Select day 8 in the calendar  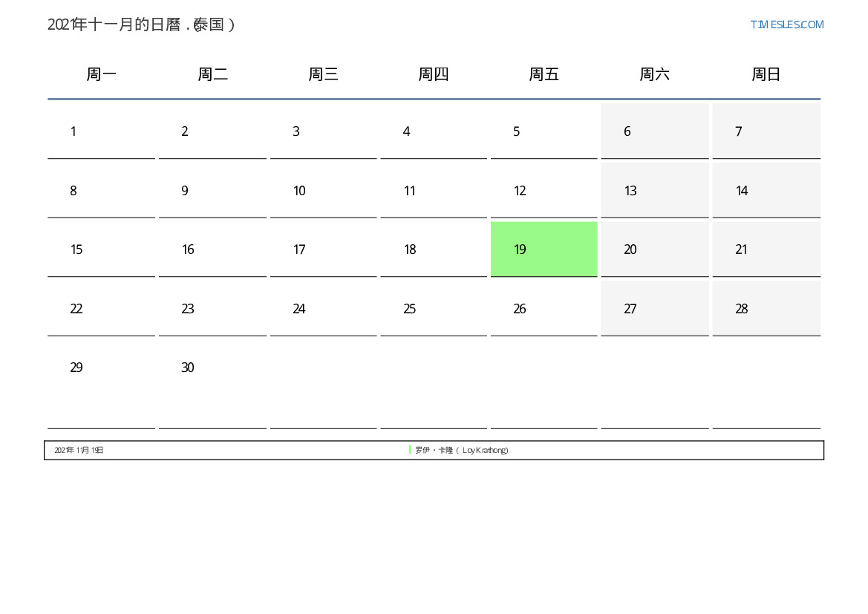(101, 191)
